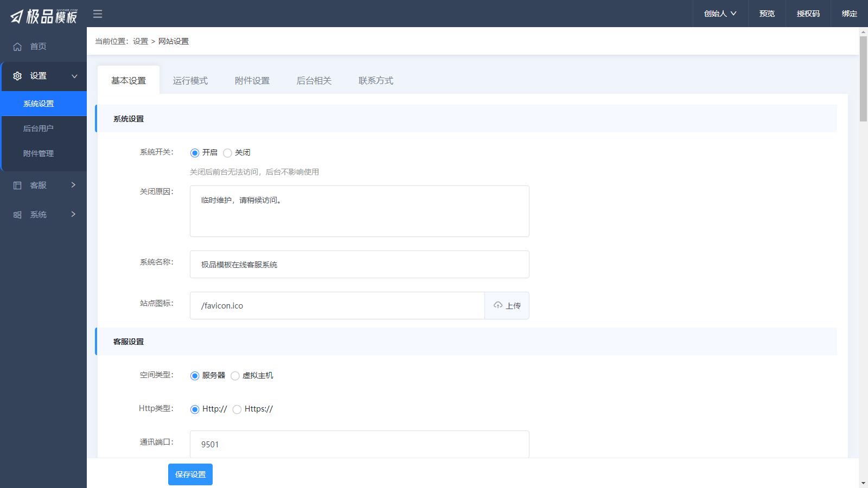868x488 pixels.
Task: Click the 客服 sidebar icon
Action: click(16, 185)
